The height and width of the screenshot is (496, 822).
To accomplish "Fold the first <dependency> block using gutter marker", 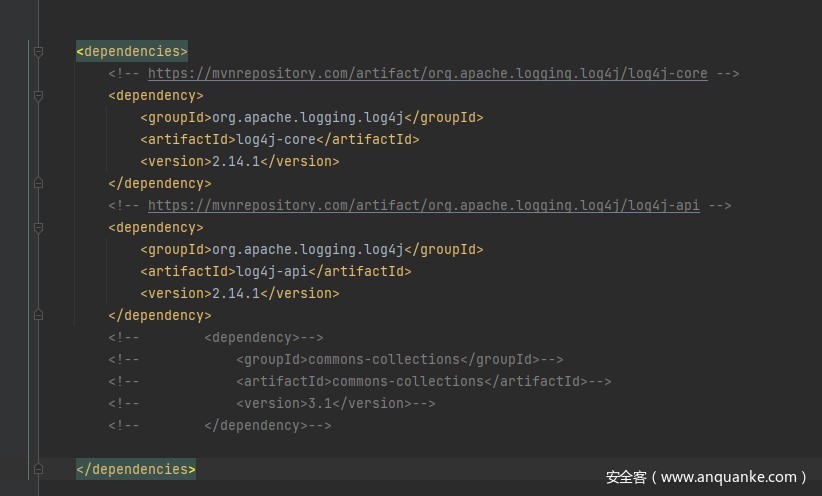I will click(x=38, y=96).
